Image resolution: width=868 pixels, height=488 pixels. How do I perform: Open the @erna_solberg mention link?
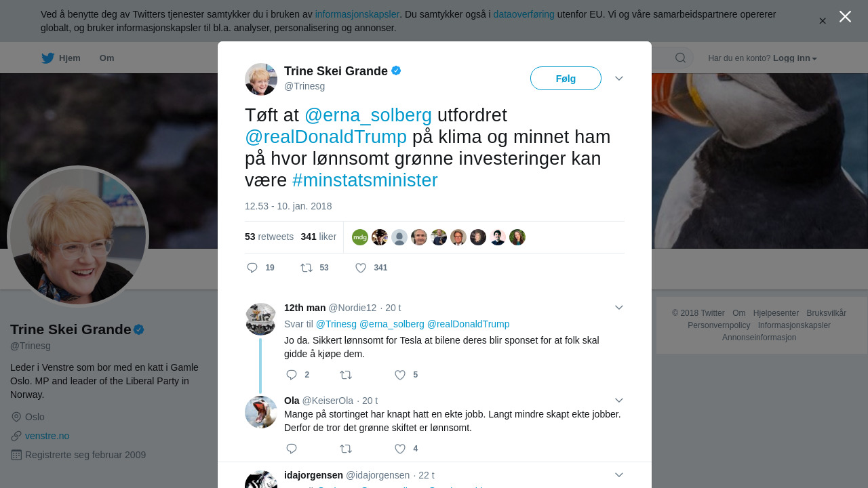[x=368, y=115]
